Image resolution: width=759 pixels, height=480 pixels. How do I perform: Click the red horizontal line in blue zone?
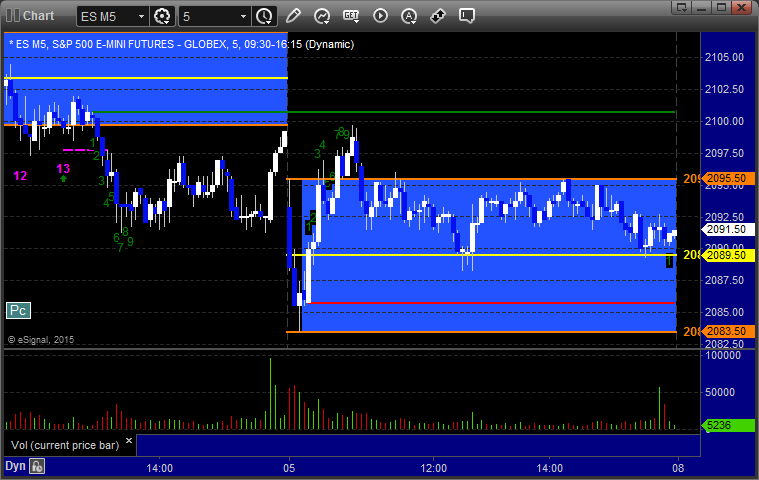pos(491,303)
